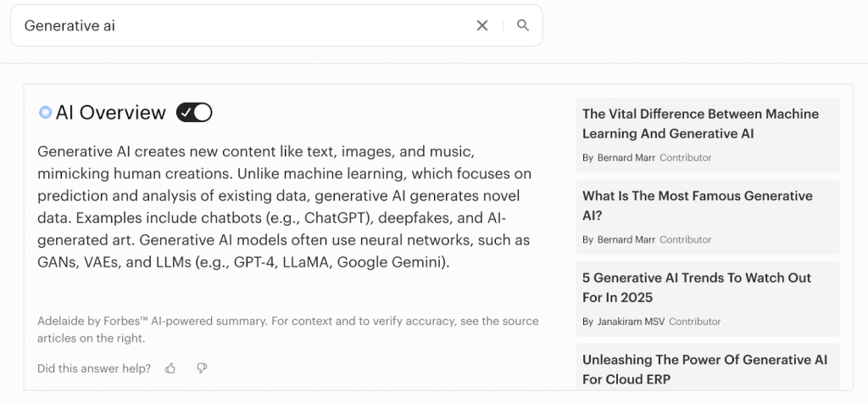Clear the search field with the X icon
Image resolution: width=868 pixels, height=403 pixels.
482,25
